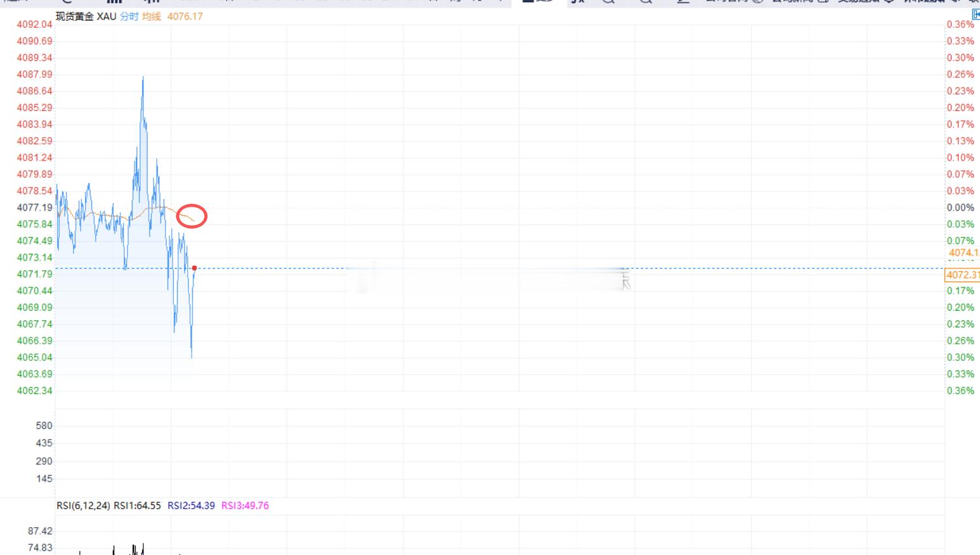
Task: Click the RSI2:54.39 value
Action: point(191,506)
